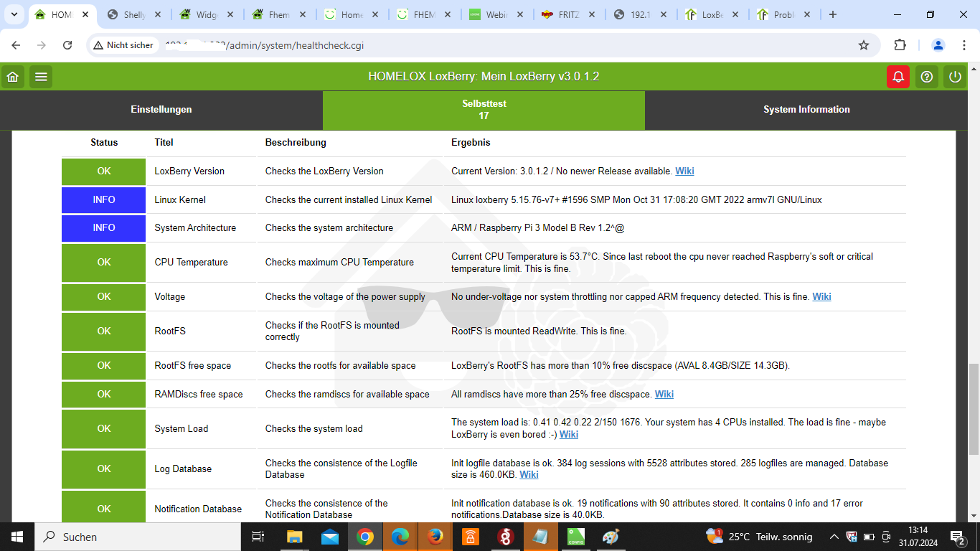Click the power icon in LoxBerry header
The image size is (980, 551).
954,77
